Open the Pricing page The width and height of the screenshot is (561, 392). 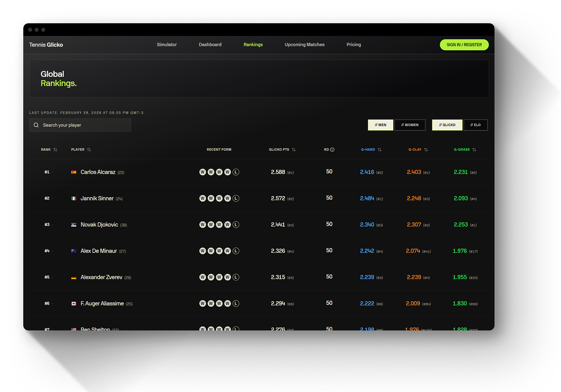[x=354, y=44]
